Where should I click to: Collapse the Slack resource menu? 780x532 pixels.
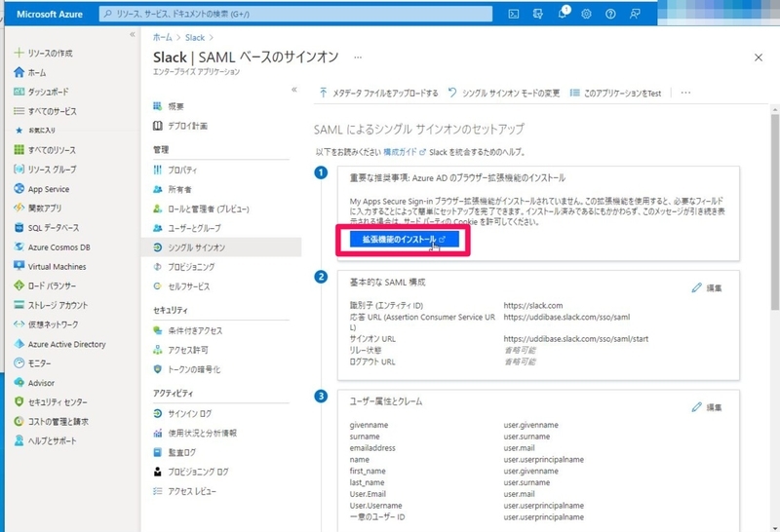pos(294,90)
